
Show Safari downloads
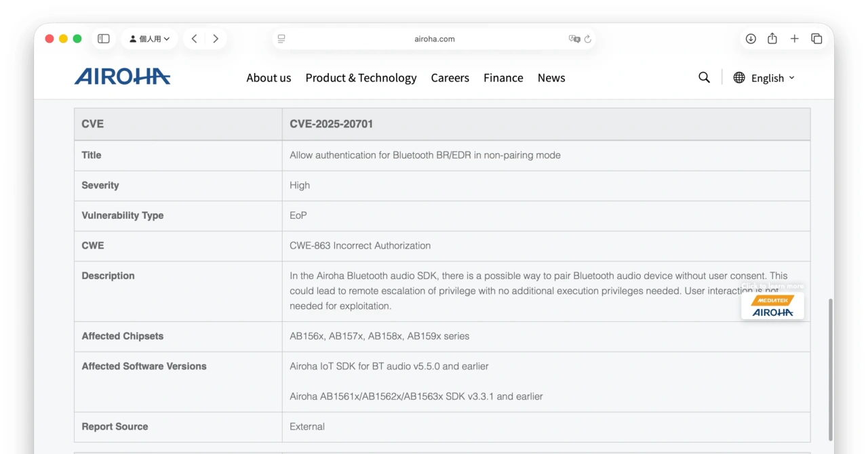click(x=751, y=39)
